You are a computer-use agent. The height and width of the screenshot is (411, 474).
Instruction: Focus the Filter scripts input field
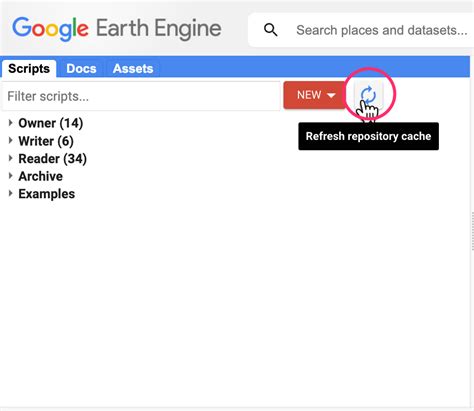[x=141, y=96]
